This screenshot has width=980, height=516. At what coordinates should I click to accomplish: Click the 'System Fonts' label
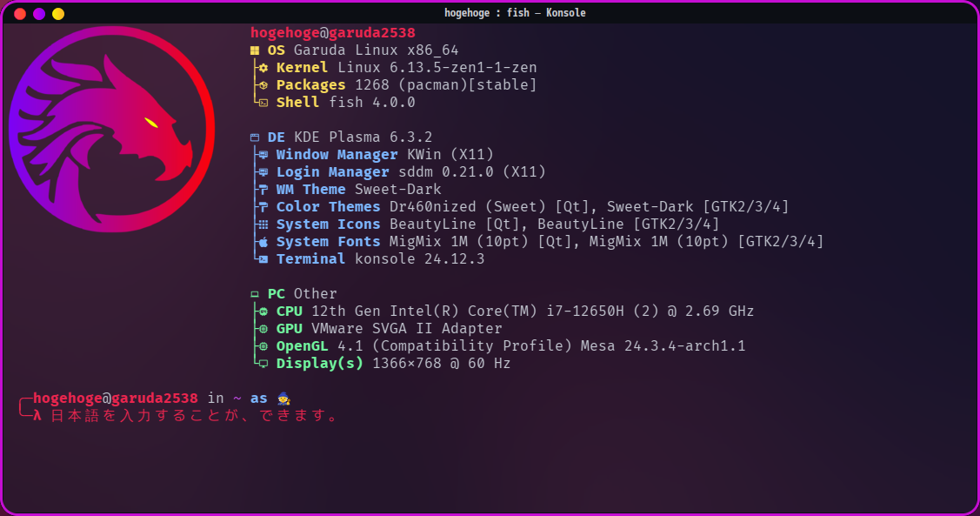pos(328,241)
